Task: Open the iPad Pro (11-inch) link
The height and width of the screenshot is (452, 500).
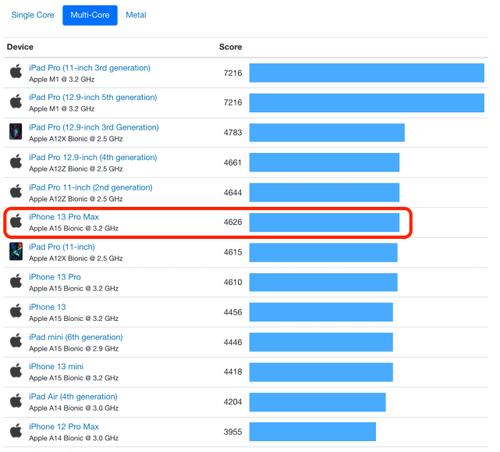Action: 62,247
